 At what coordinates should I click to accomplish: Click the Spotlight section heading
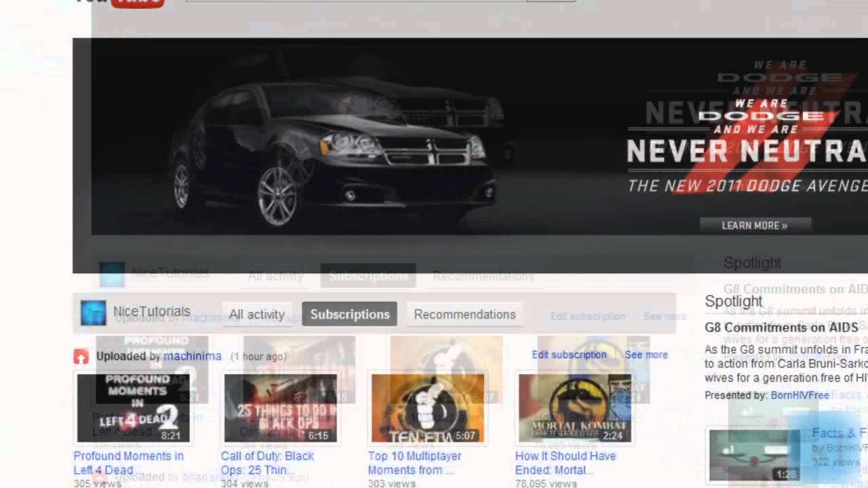click(x=734, y=302)
